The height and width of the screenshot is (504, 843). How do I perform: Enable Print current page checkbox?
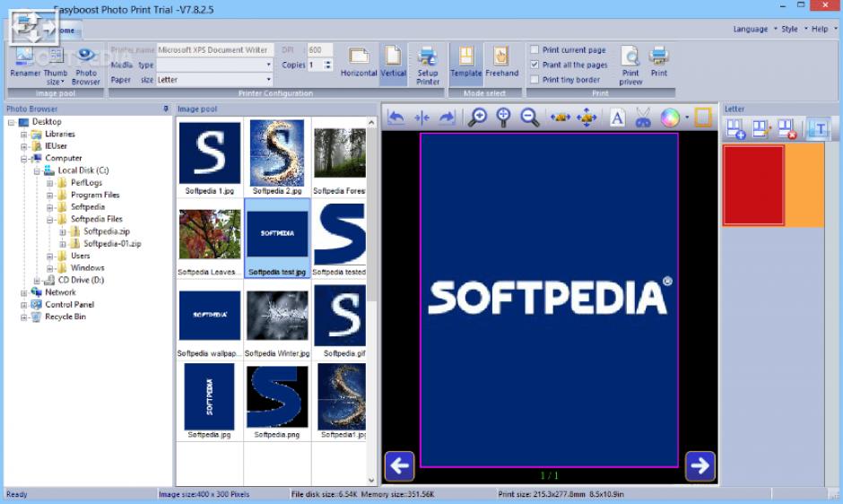[534, 49]
